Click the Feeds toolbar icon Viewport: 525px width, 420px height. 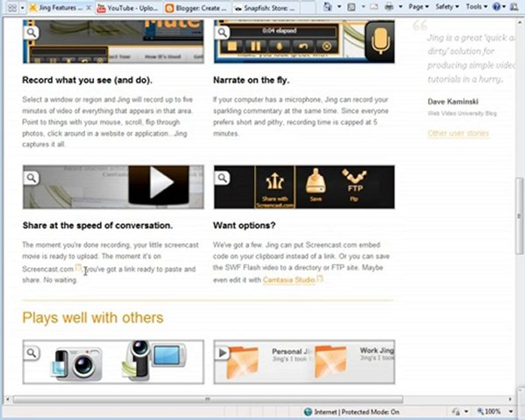(x=351, y=6)
